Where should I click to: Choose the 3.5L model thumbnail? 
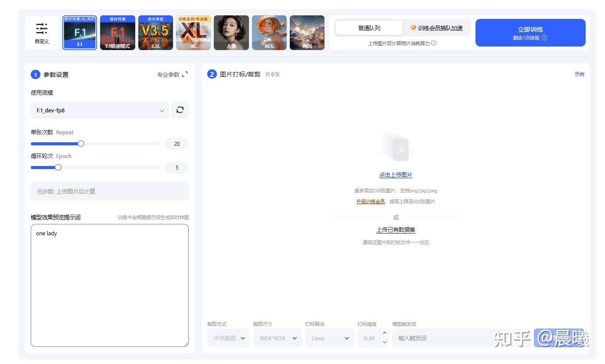coord(155,32)
